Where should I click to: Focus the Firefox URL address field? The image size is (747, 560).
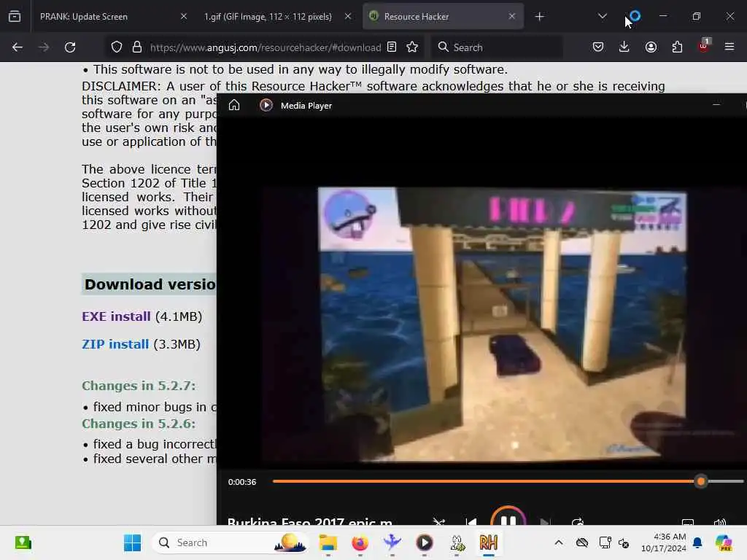coord(266,47)
